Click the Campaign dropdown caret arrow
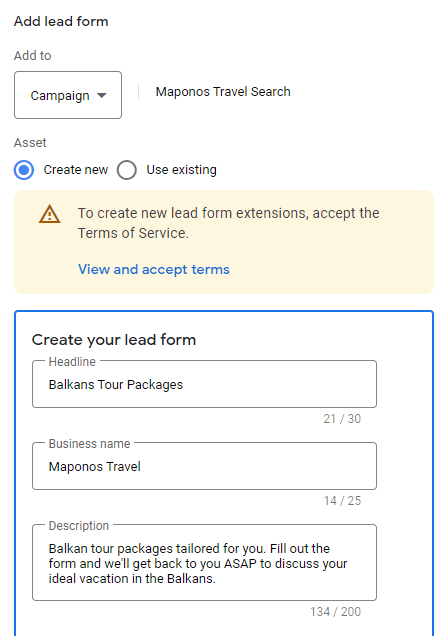The width and height of the screenshot is (442, 636). click(x=101, y=96)
